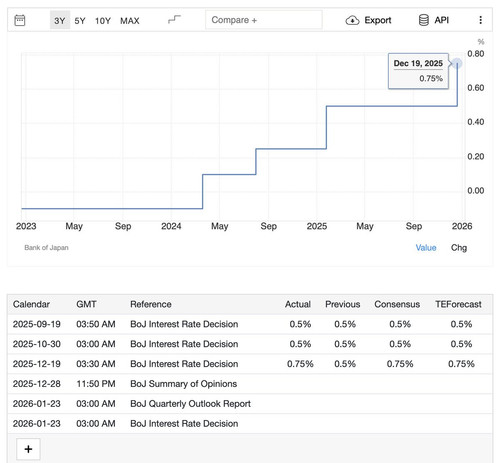This screenshot has width=500, height=463.
Task: Open 2026-01-23 BoJ Interest Rate Decision
Action: [184, 424]
